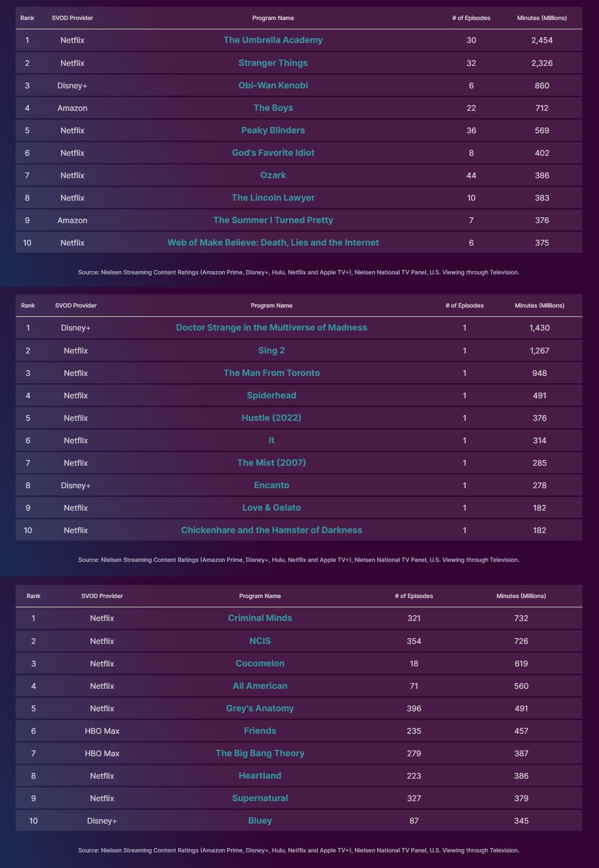Select the Sing 2 movie link
The width and height of the screenshot is (599, 868).
[x=271, y=351]
